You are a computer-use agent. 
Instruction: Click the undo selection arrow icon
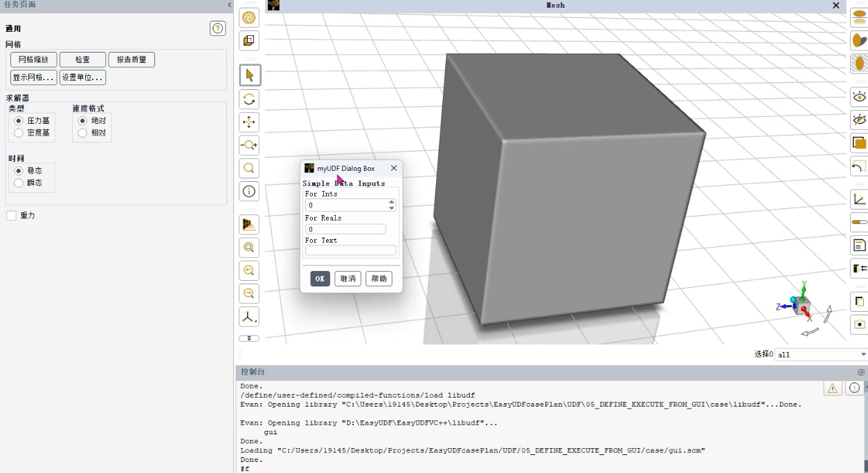click(860, 167)
